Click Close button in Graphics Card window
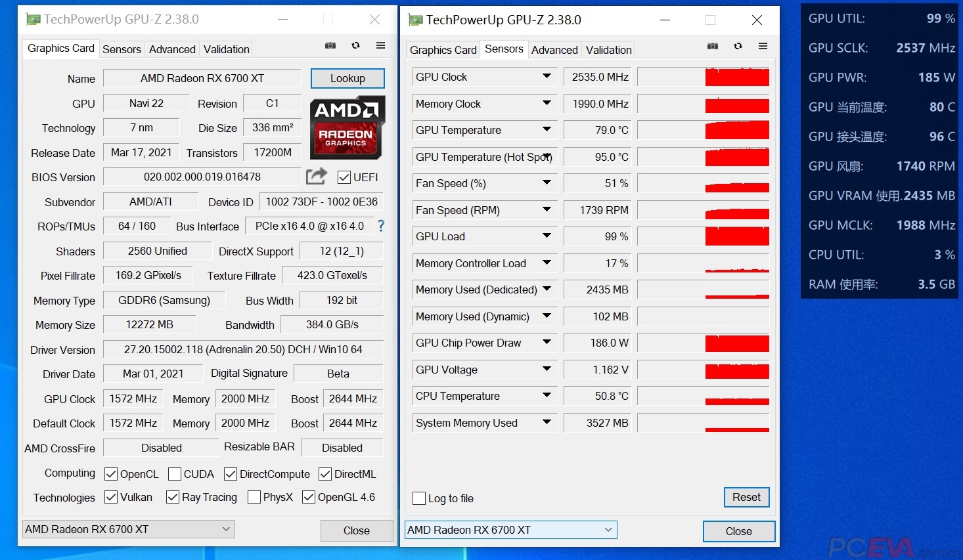 tap(357, 530)
